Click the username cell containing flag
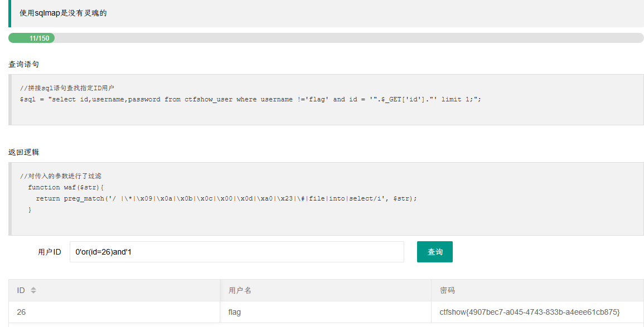 (325, 312)
